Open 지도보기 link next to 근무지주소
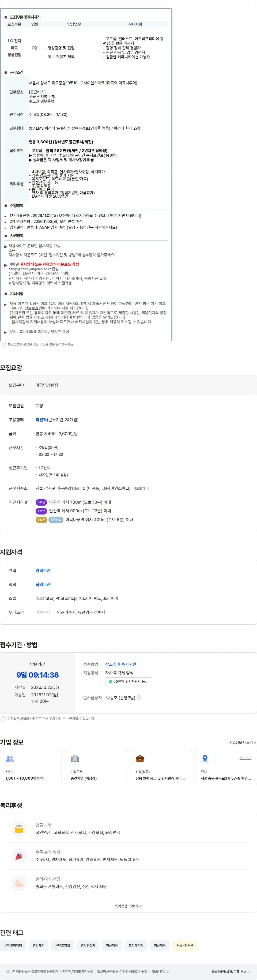The height and width of the screenshot is (980, 257). tap(139, 489)
